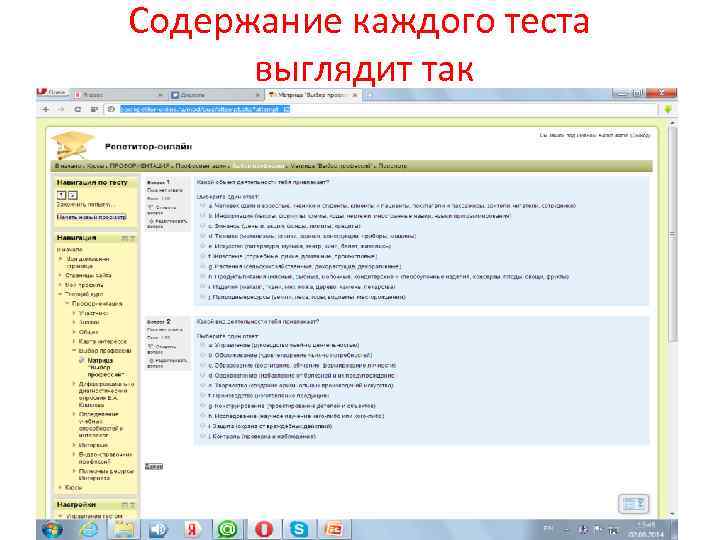The image size is (720, 540).
Task: Click the scrollbar down arrow
Action: point(673,514)
